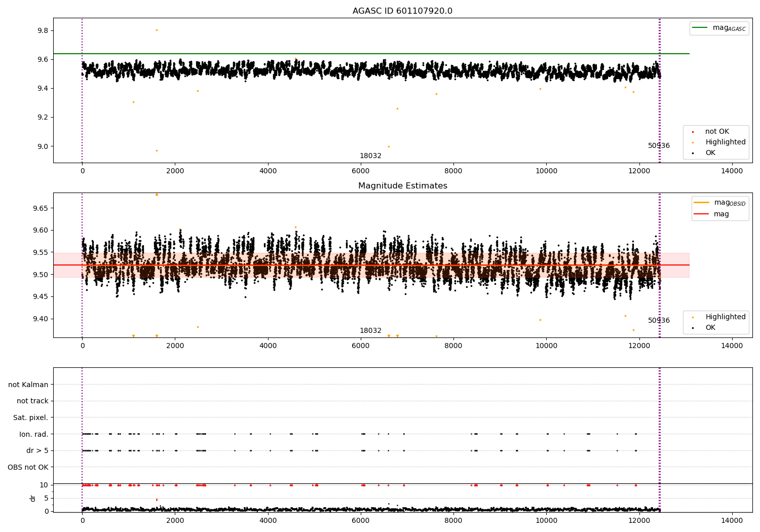Screen dimensions: 760x532
Task: Click the 9.45 y-axis tick label
Action: (x=41, y=297)
